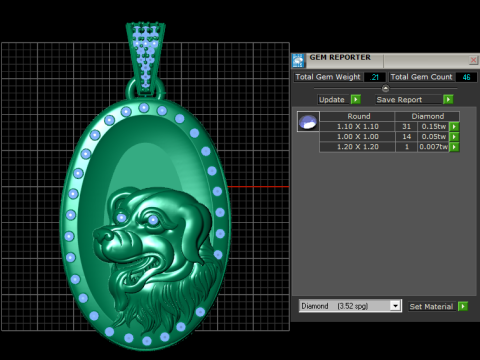Click the Update button label
The image size is (480, 360).
click(332, 100)
